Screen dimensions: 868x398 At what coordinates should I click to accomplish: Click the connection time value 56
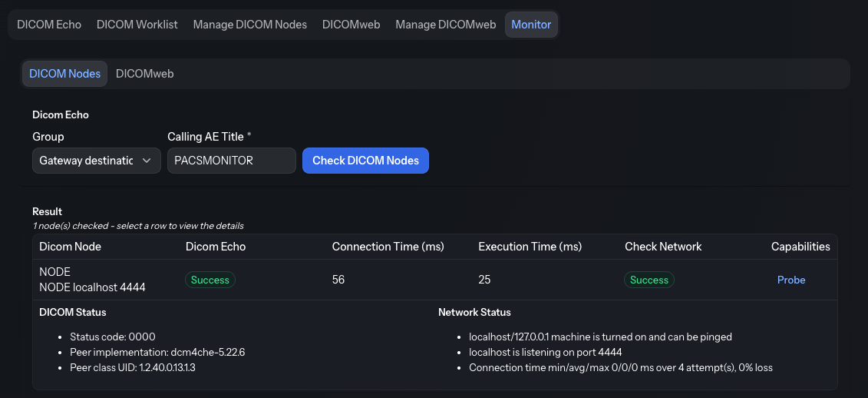[338, 280]
